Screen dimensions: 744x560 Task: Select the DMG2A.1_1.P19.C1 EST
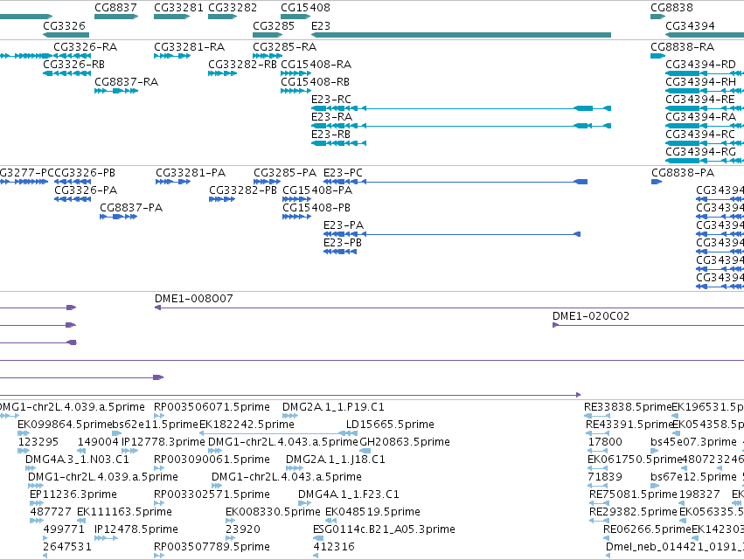pyautogui.click(x=290, y=416)
